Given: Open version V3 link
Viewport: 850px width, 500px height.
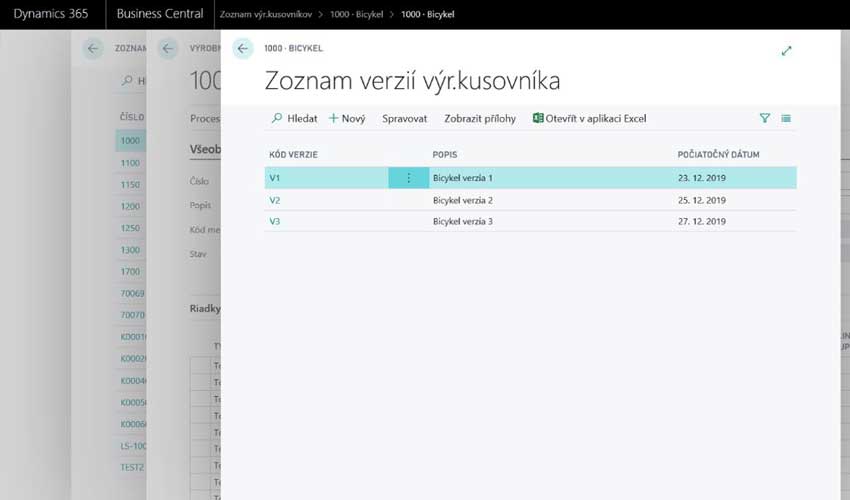Looking at the screenshot, I should point(275,221).
